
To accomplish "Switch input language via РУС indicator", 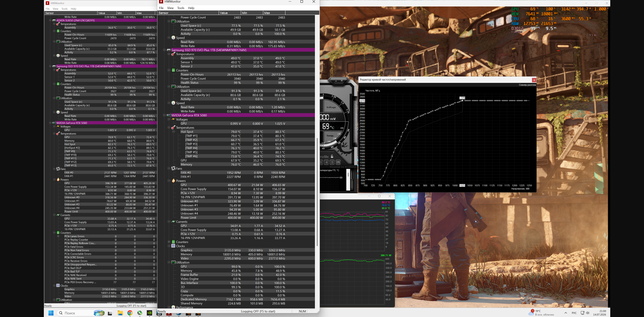I will coord(574,313).
